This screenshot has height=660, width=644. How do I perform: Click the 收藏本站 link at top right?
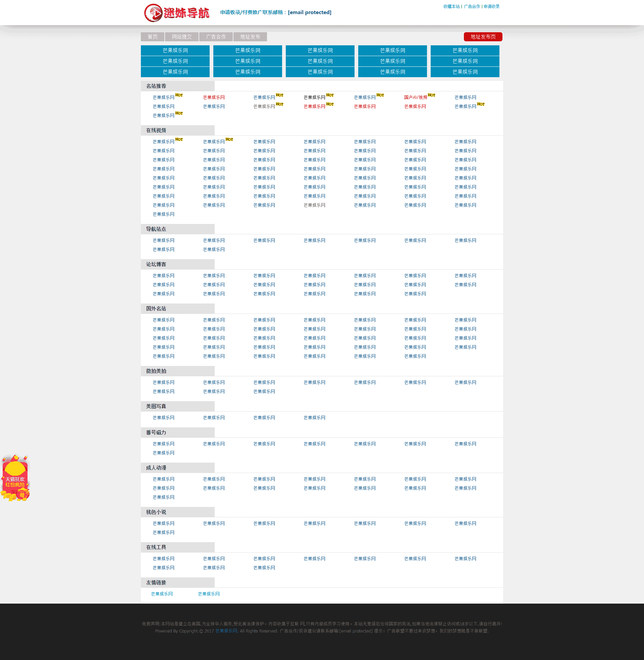[x=451, y=6]
